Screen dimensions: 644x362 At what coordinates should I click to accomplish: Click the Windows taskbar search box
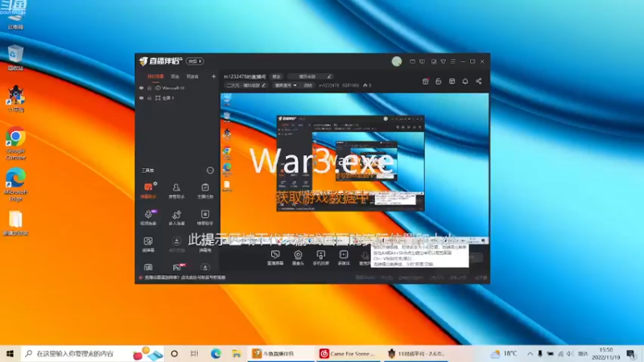point(92,353)
